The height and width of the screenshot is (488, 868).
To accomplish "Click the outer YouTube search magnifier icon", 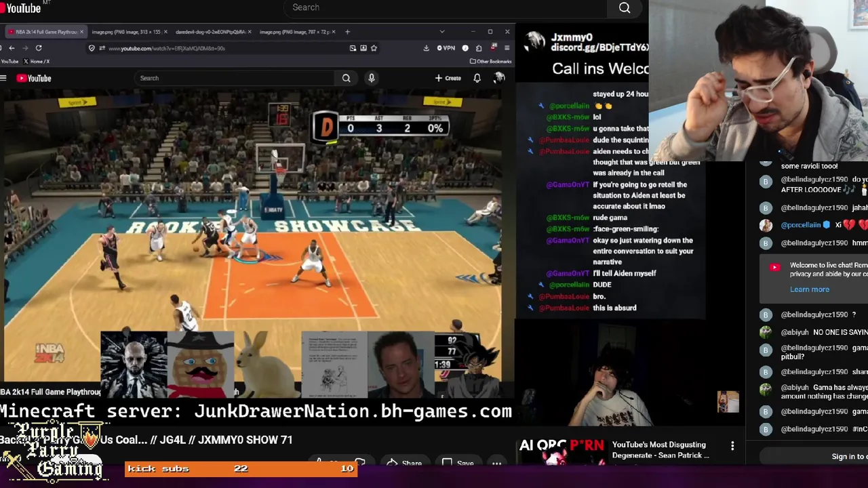I will tap(625, 7).
